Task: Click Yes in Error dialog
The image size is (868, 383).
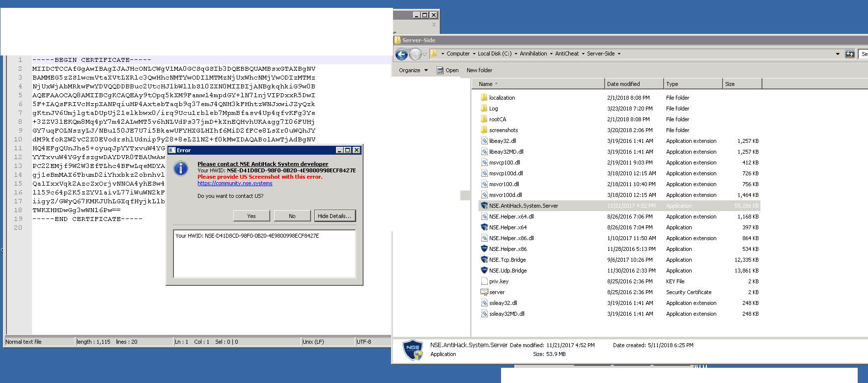Action: tap(252, 216)
